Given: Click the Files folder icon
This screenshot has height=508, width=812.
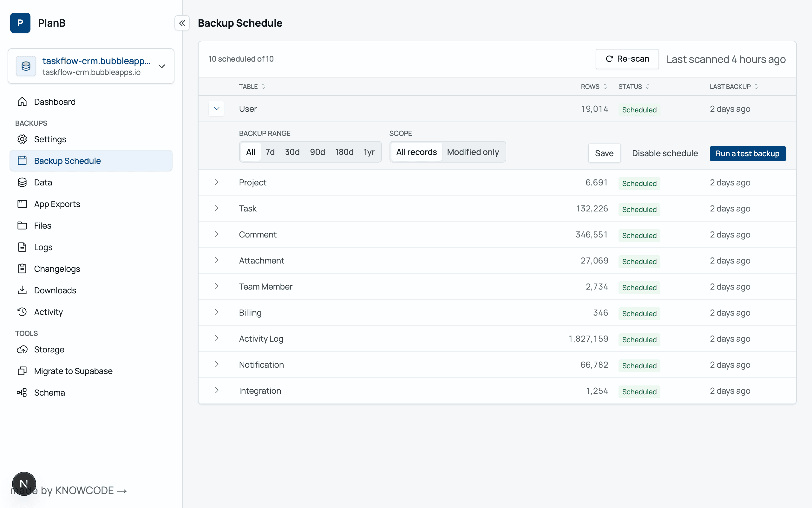Looking at the screenshot, I should pos(22,225).
